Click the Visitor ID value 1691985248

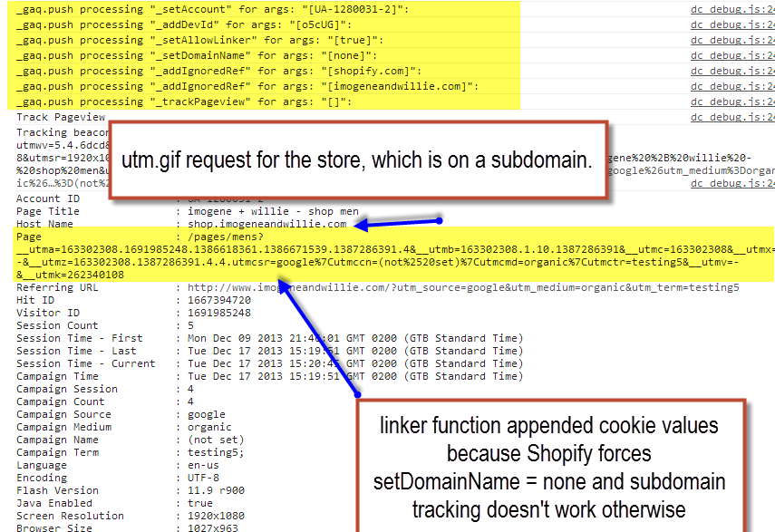(x=219, y=314)
